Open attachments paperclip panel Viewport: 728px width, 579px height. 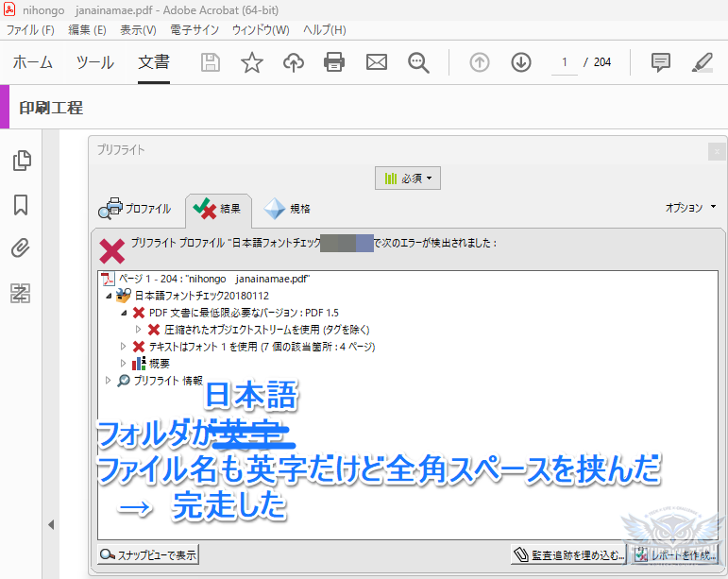(x=21, y=248)
